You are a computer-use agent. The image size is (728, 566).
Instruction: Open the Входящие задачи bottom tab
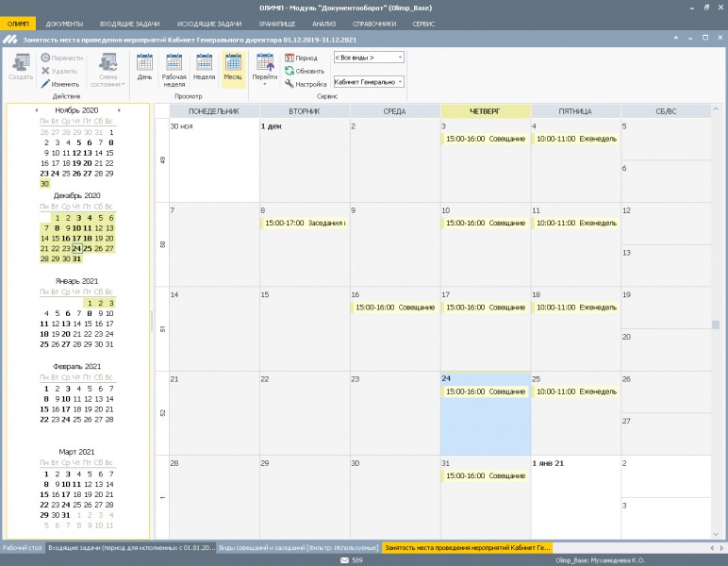click(129, 547)
